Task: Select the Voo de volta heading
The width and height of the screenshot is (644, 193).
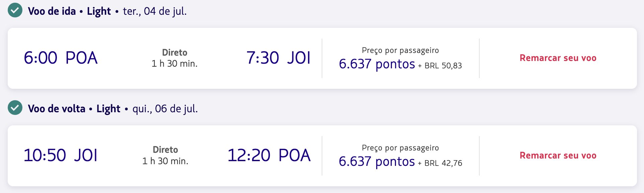Action: 57,109
